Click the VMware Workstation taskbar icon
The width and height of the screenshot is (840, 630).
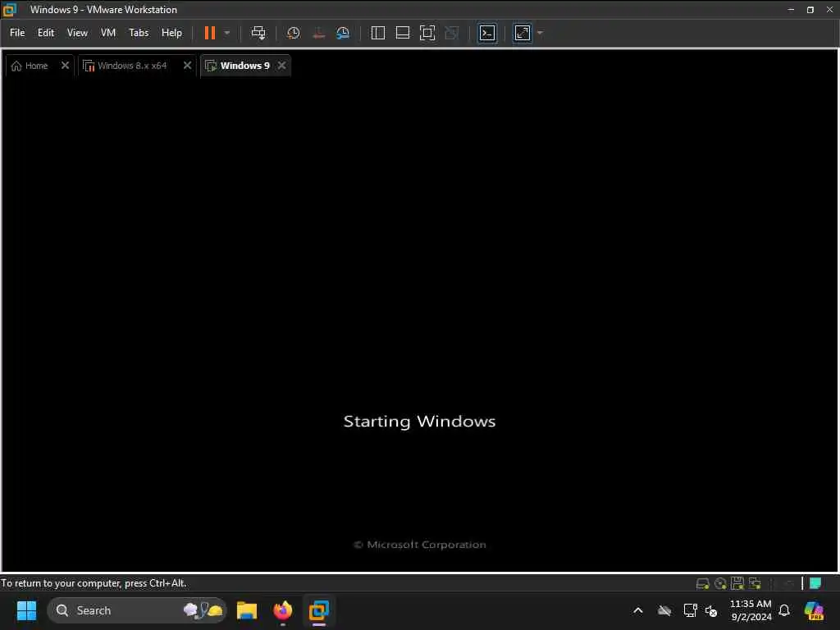coord(319,610)
